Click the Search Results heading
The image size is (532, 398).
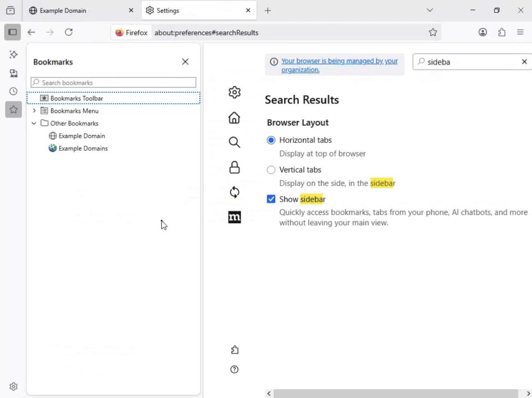pyautogui.click(x=302, y=100)
